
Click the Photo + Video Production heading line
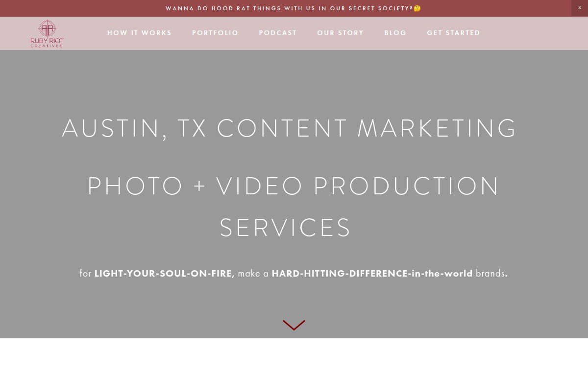pos(294,186)
